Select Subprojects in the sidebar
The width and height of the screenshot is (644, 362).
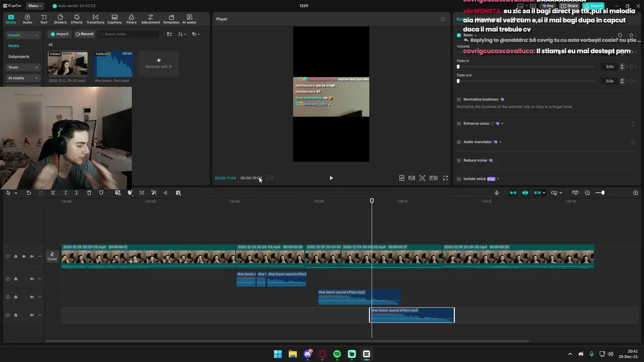point(19,56)
